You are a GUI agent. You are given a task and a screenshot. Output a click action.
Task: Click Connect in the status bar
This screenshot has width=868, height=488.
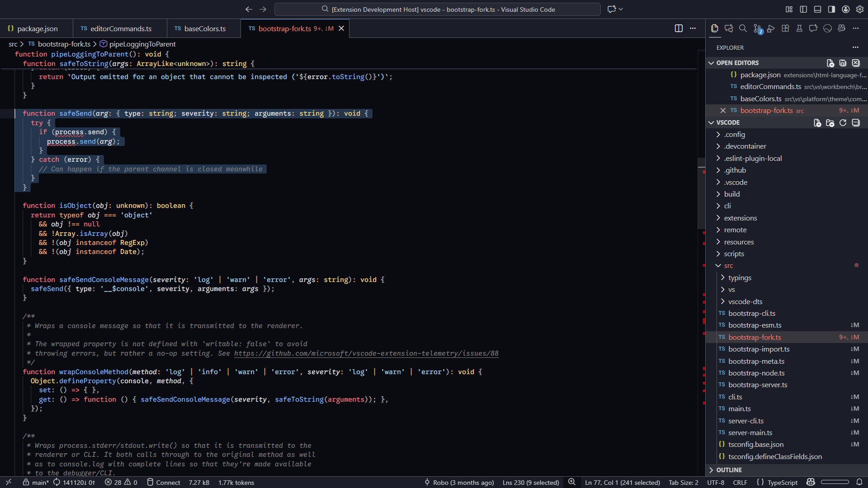click(164, 482)
